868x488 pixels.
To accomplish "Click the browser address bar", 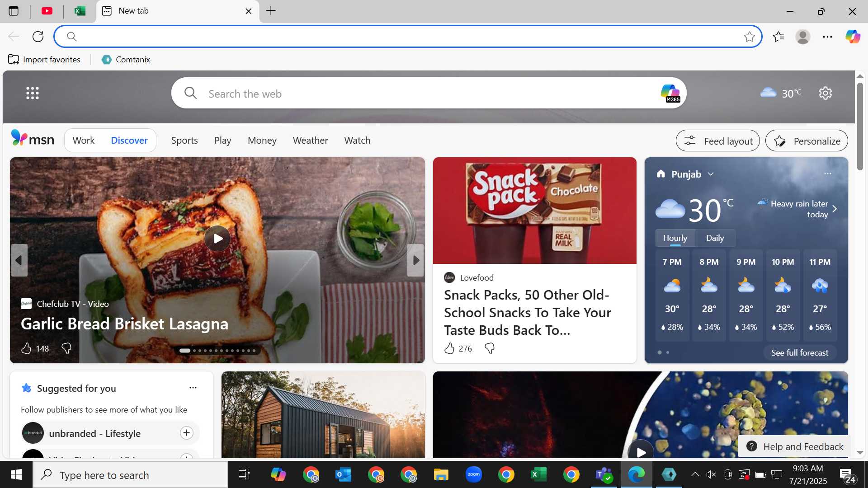I will [407, 37].
